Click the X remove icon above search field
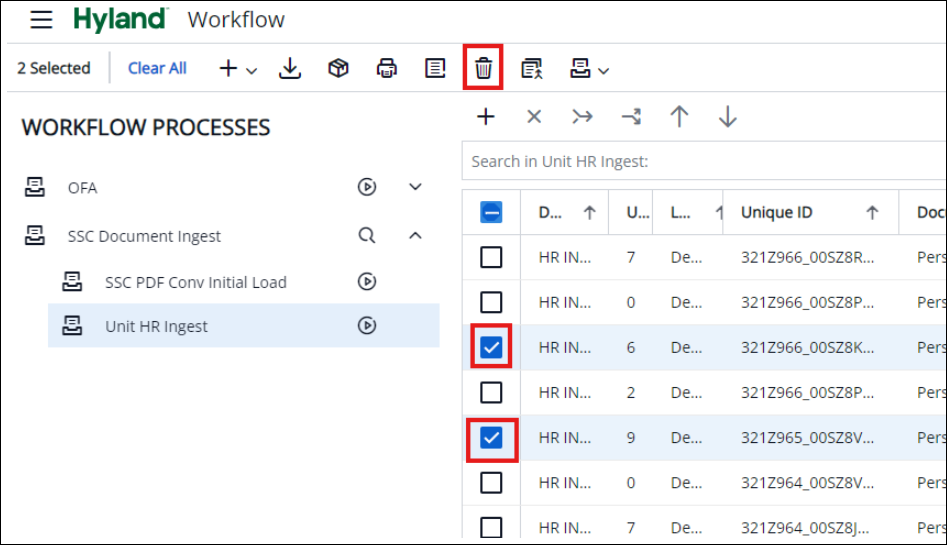This screenshot has height=545, width=947. point(534,116)
